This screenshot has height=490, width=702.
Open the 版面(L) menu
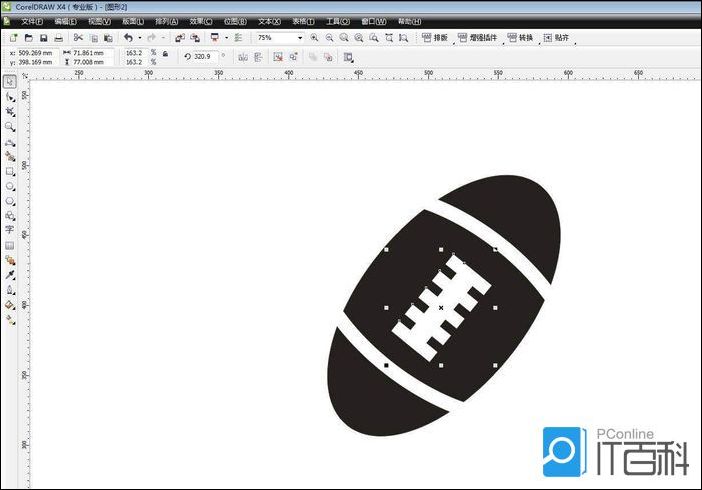(133, 21)
